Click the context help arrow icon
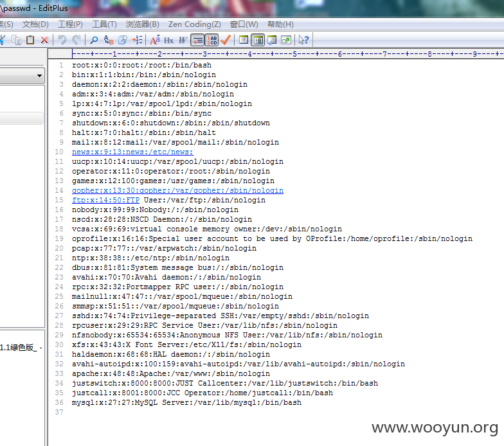 (x=303, y=40)
